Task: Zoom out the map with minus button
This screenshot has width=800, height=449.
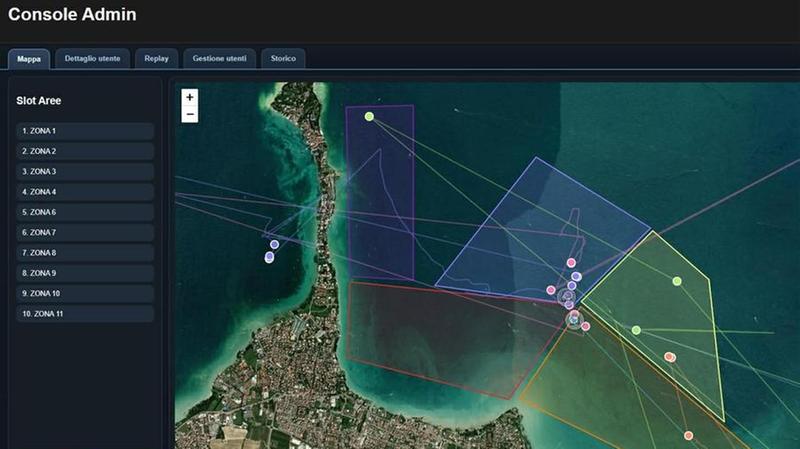Action: click(x=190, y=114)
